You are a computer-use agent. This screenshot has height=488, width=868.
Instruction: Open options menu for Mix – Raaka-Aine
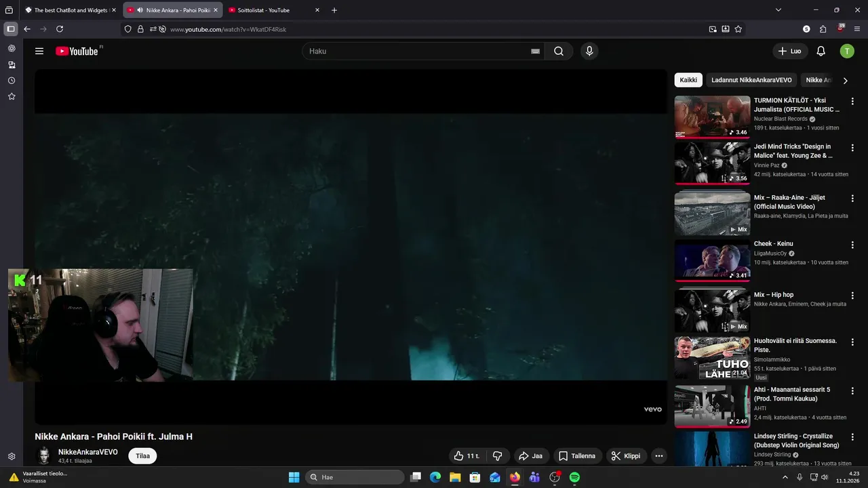point(852,199)
